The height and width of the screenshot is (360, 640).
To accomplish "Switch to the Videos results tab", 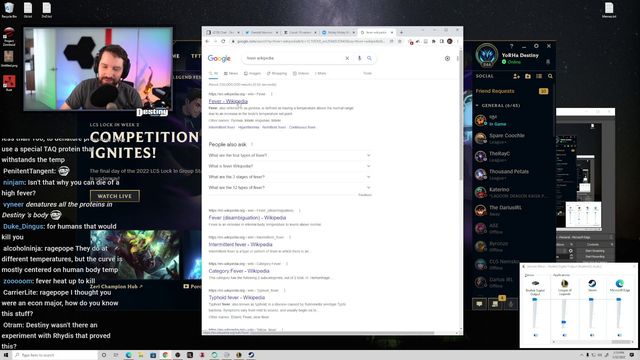I will point(301,73).
